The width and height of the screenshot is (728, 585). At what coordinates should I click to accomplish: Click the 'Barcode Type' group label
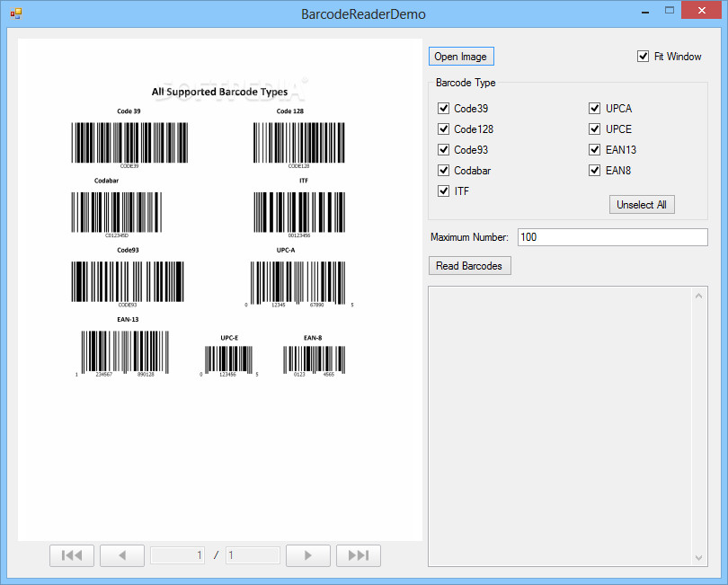[466, 83]
